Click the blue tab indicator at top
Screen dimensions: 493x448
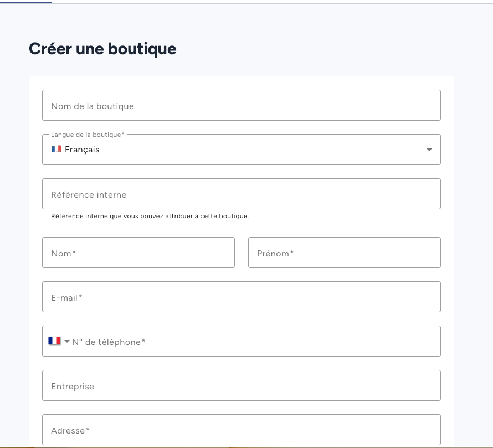coord(25,2)
